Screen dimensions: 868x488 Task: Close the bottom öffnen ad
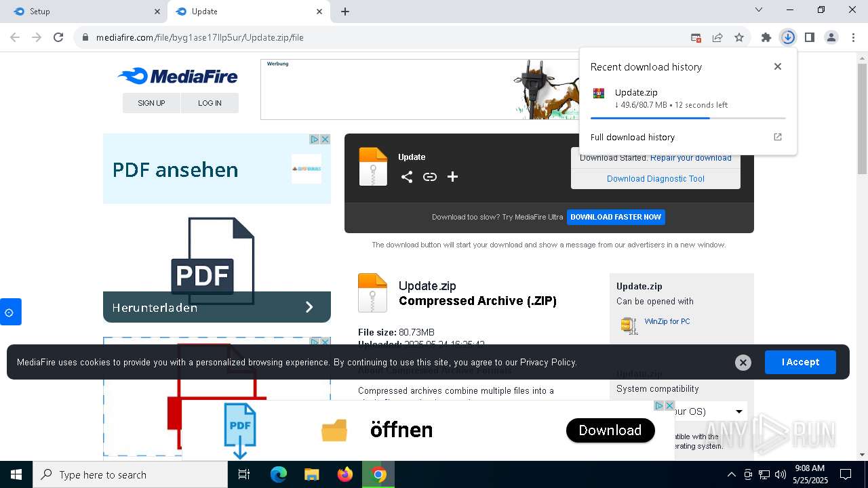coord(669,405)
